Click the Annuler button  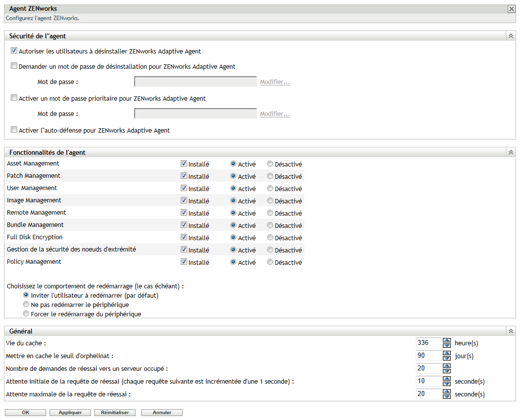point(162,412)
